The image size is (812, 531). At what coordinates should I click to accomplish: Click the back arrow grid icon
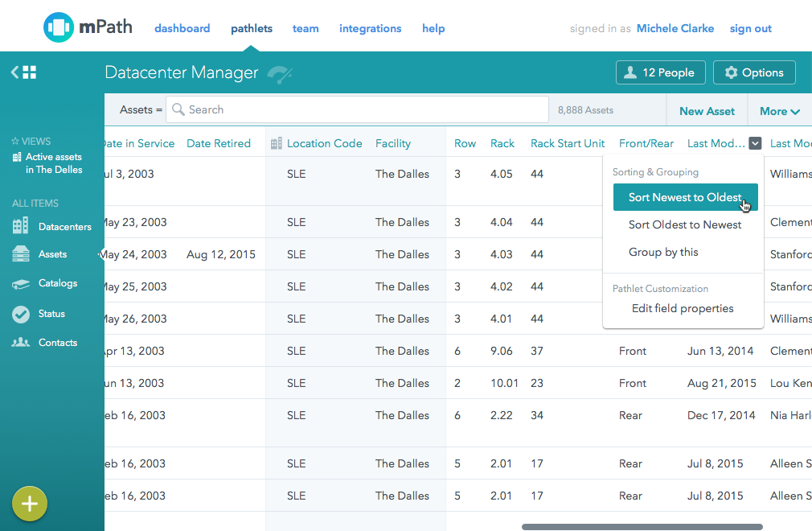(24, 72)
